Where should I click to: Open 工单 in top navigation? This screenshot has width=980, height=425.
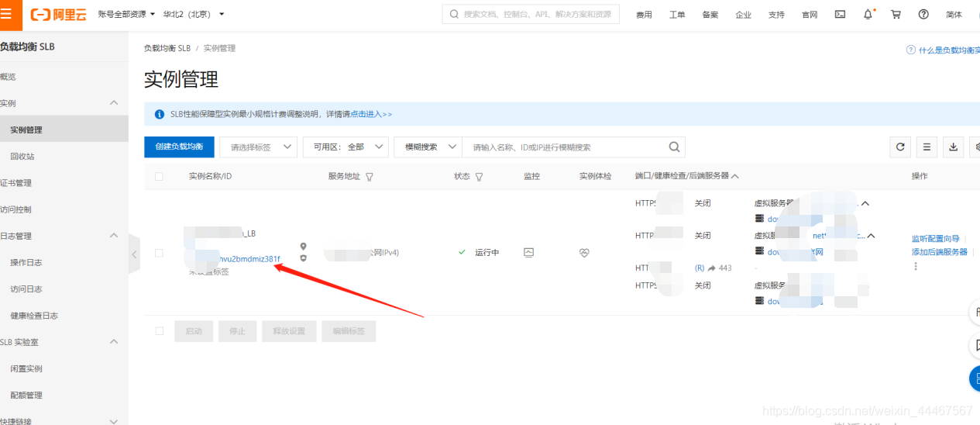tap(677, 15)
